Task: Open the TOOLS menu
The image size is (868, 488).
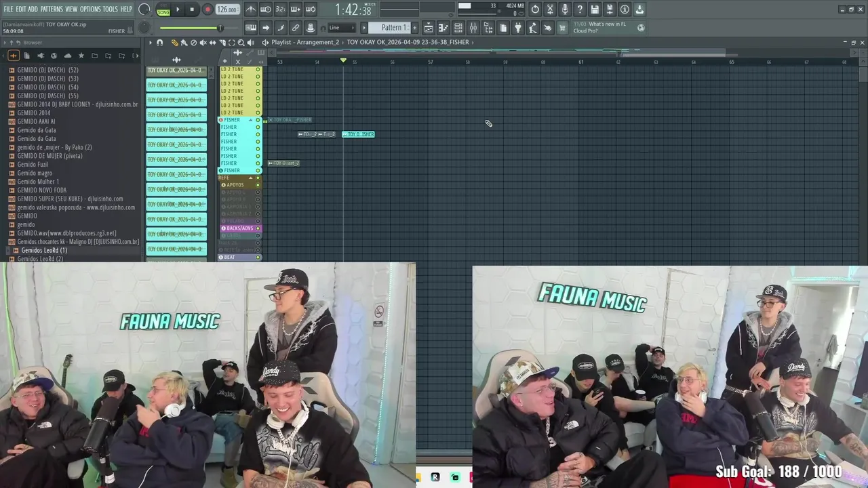Action: [110, 9]
